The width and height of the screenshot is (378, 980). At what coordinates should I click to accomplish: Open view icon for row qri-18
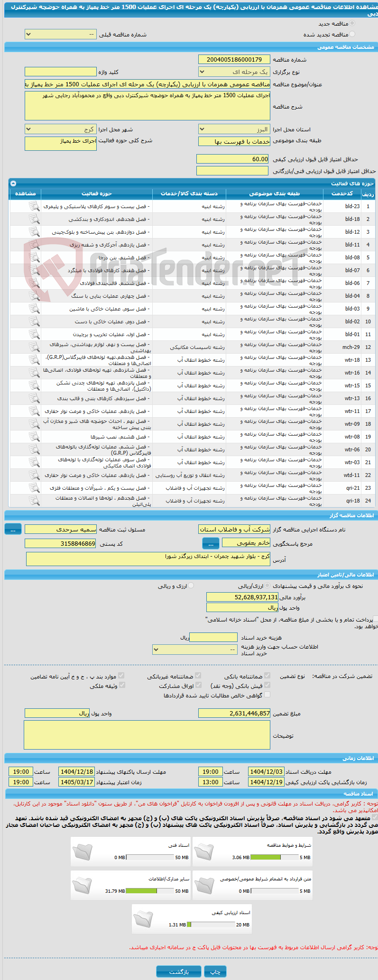(x=34, y=501)
